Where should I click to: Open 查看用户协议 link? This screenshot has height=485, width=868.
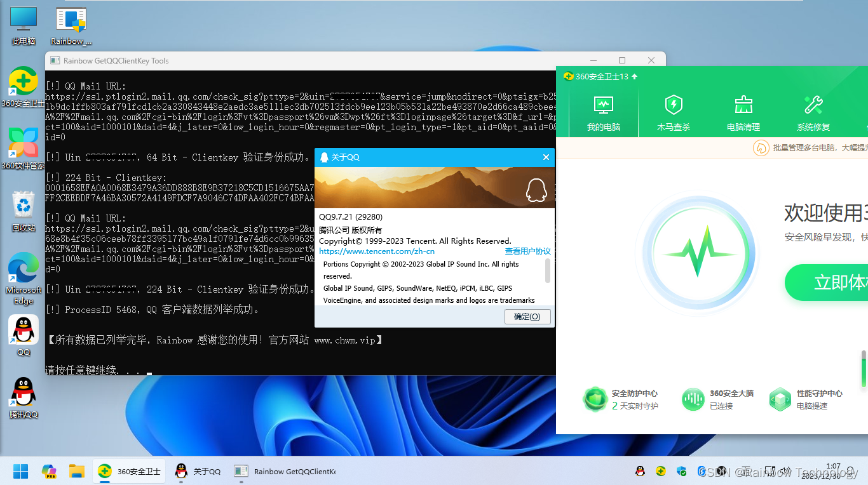click(x=527, y=251)
